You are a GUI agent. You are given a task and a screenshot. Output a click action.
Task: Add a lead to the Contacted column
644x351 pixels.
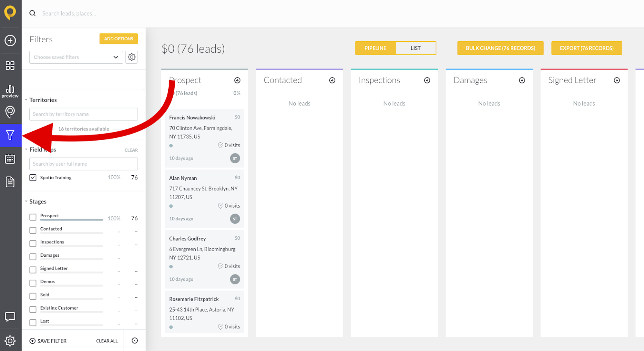pos(332,80)
